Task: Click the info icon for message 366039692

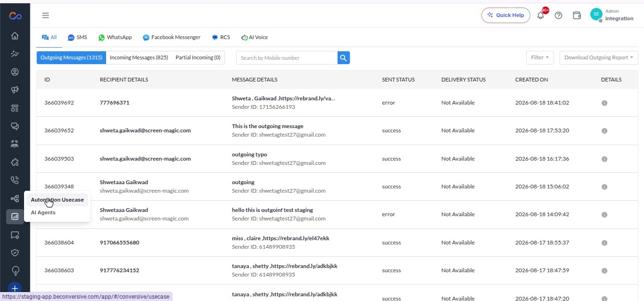Action: pos(604,103)
